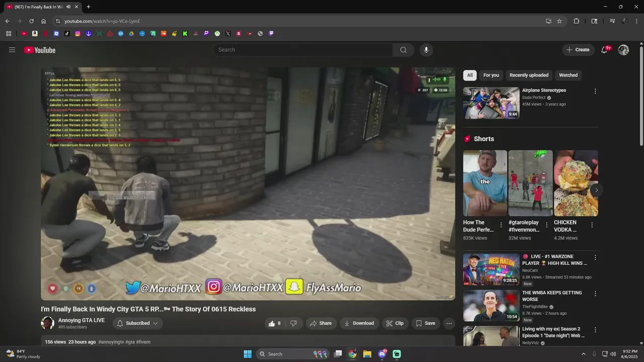The image size is (644, 362).
Task: Open Annoying GTA LIVE channel avatar
Action: point(47,323)
